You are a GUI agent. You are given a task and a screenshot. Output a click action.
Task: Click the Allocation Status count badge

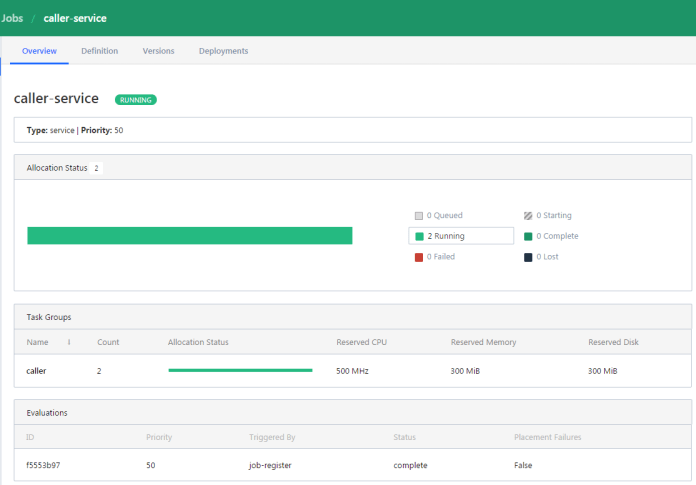coord(96,168)
